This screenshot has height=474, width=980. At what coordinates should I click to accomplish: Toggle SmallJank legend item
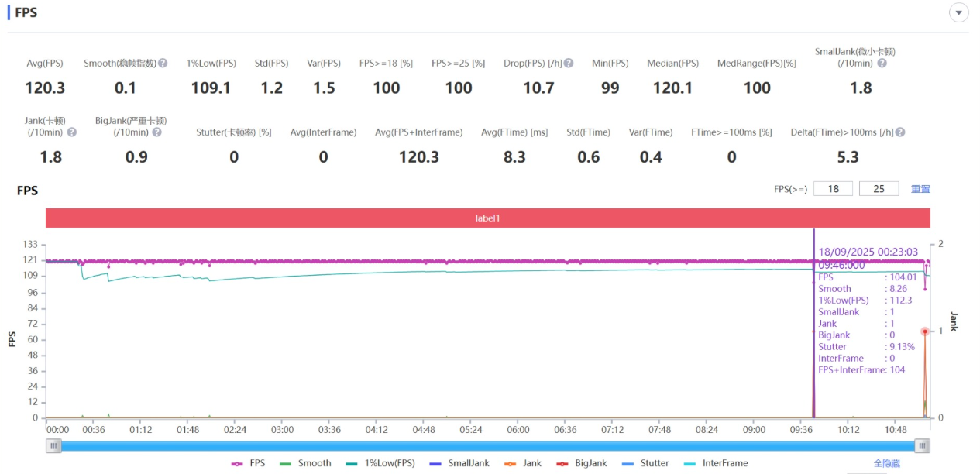point(459,463)
